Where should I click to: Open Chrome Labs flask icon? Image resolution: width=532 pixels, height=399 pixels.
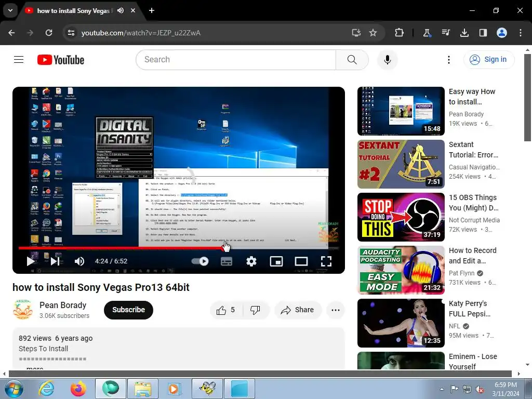click(x=427, y=33)
